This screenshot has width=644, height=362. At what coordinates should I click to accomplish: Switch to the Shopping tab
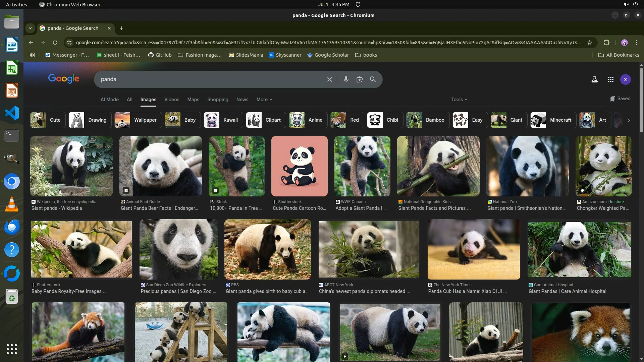tap(217, 100)
